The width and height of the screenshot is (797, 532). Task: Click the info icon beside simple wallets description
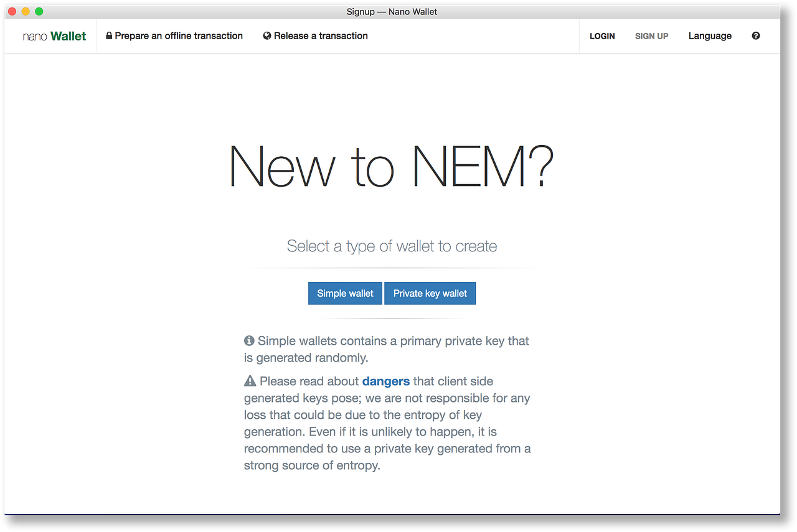[248, 340]
